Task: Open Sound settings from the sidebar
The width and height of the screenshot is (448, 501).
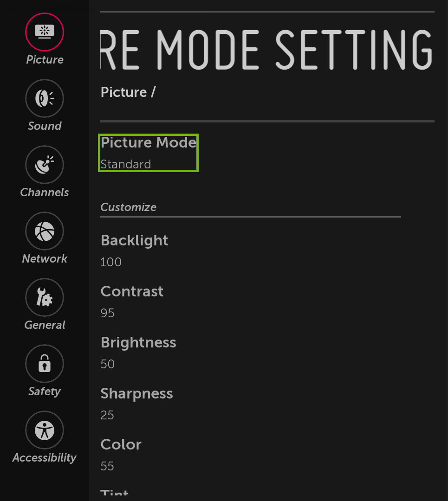Action: pyautogui.click(x=44, y=98)
